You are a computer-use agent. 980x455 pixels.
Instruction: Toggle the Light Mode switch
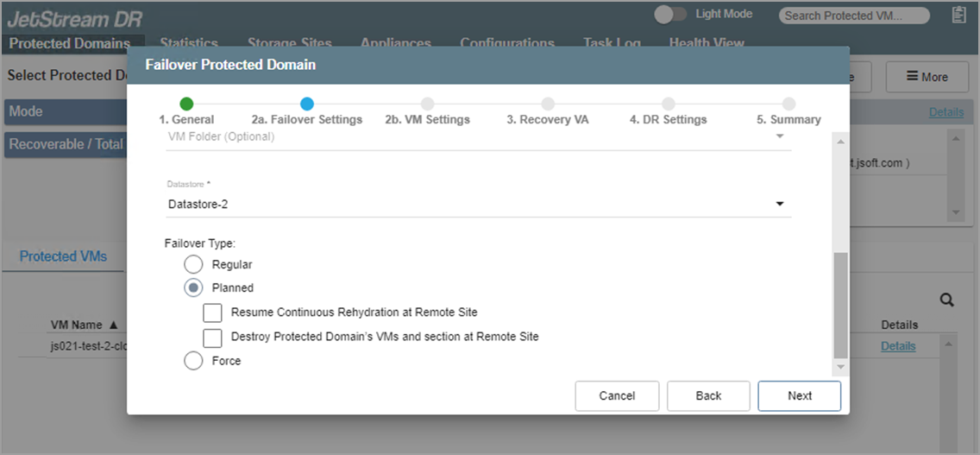670,15
